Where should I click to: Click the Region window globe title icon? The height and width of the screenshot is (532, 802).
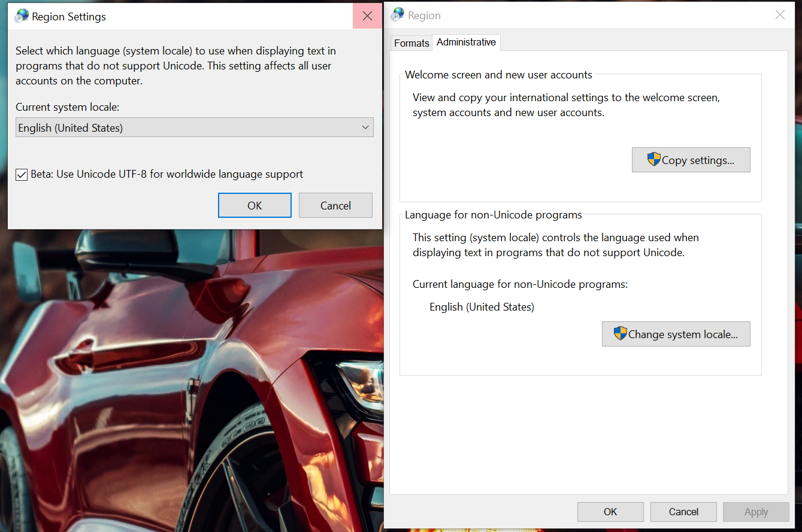click(398, 15)
